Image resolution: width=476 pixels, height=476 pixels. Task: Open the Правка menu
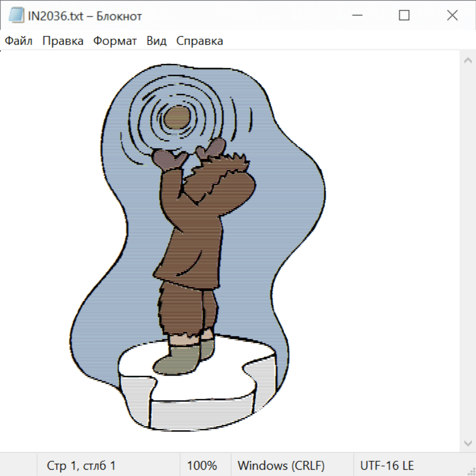coord(63,41)
